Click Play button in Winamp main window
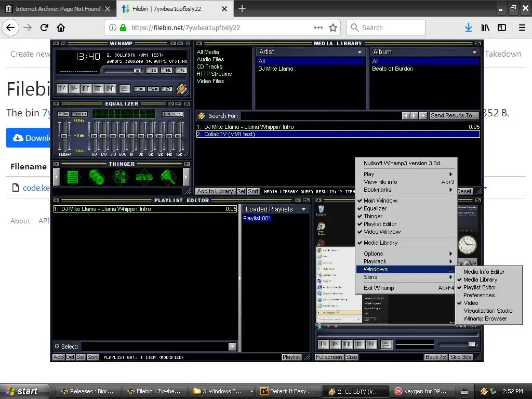The width and height of the screenshot is (532, 399). 74,89
